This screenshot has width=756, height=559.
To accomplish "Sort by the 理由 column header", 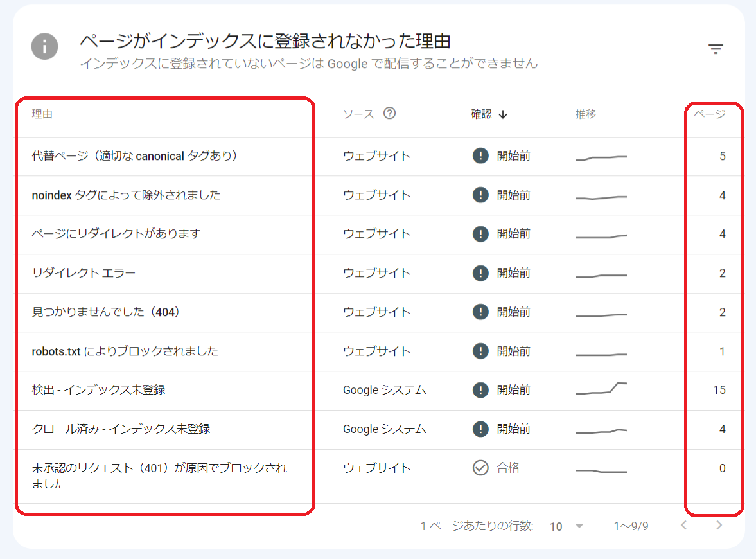I will tap(42, 114).
